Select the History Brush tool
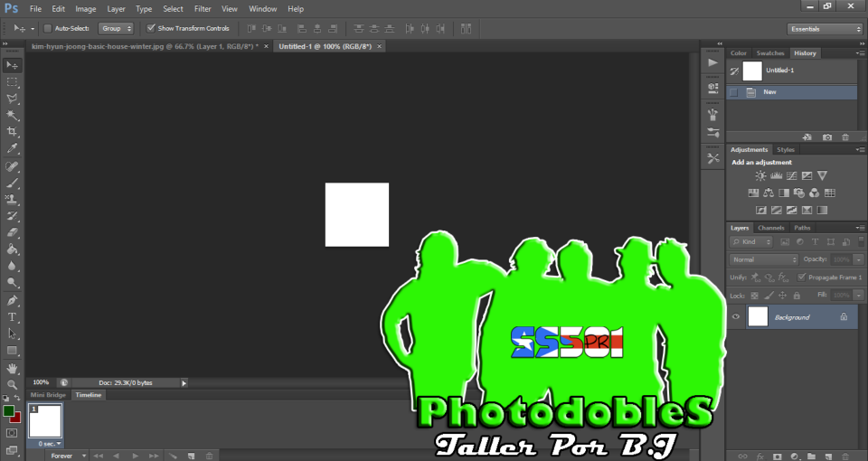This screenshot has width=868, height=461. pyautogui.click(x=12, y=216)
